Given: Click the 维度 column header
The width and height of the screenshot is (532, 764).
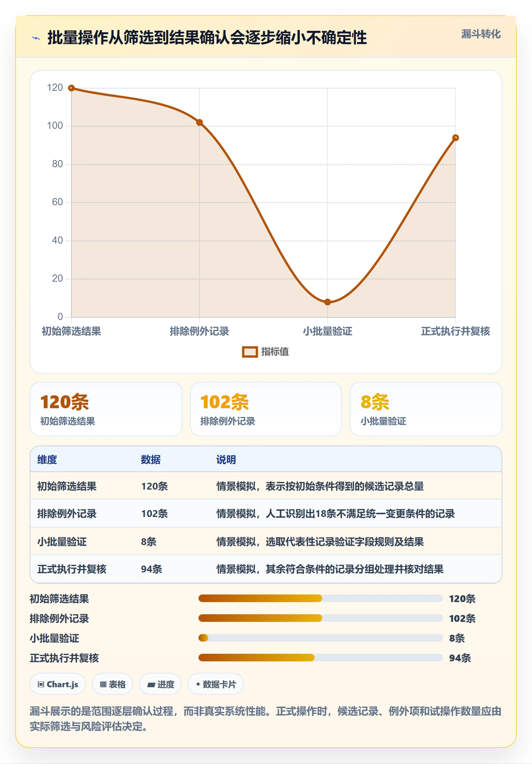Looking at the screenshot, I should click(47, 460).
